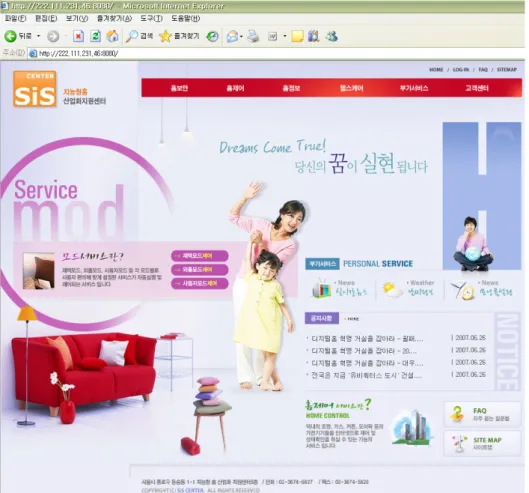Open the 파일(F) menu
Image resolution: width=529 pixels, height=493 pixels.
pyautogui.click(x=15, y=18)
